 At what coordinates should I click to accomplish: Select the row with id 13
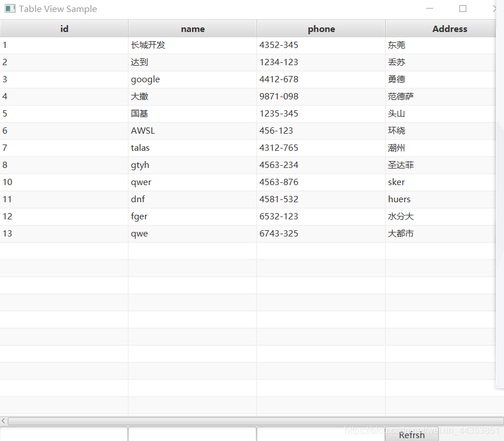coord(64,234)
